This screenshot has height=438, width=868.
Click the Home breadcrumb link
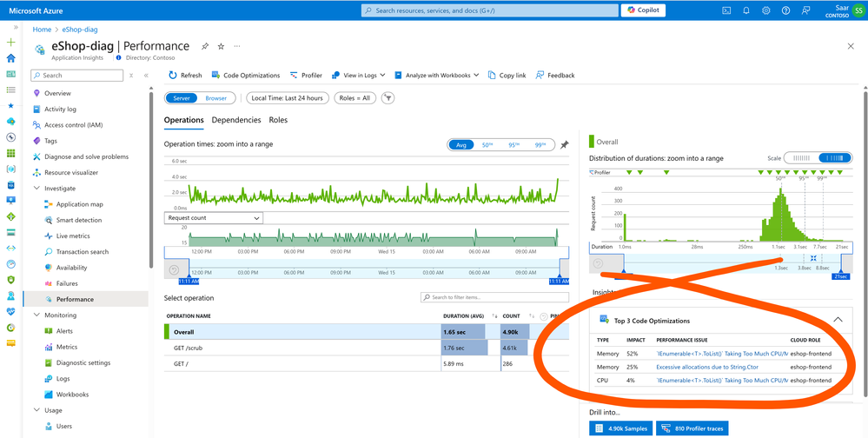point(42,30)
